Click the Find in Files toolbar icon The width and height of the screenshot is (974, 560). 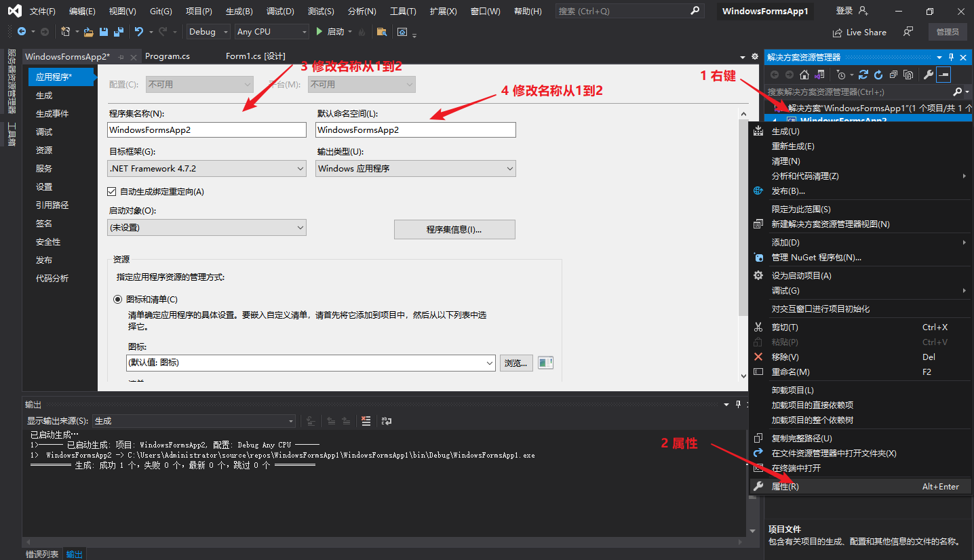(x=382, y=32)
